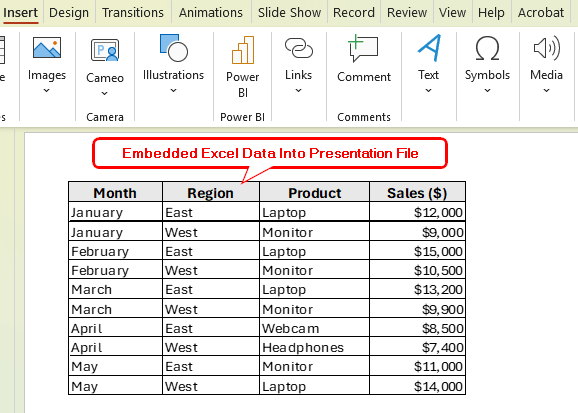Click the $9,900 sales cell

pyautogui.click(x=417, y=309)
